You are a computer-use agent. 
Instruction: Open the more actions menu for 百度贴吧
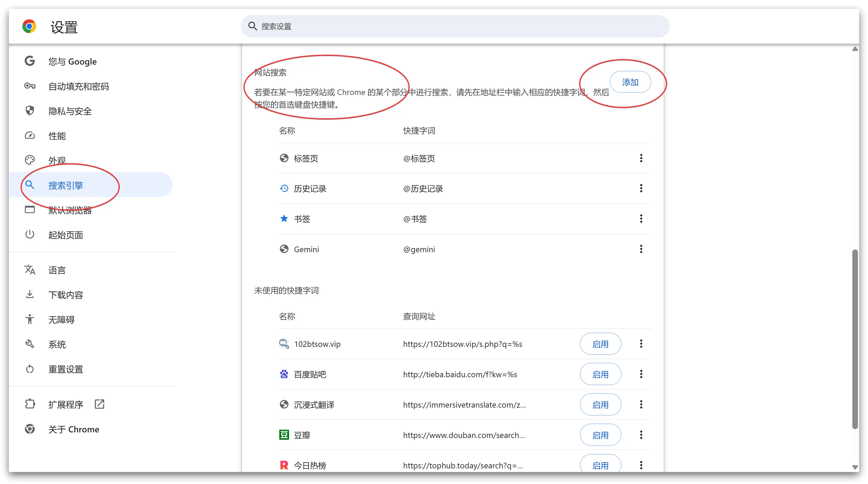[641, 374]
